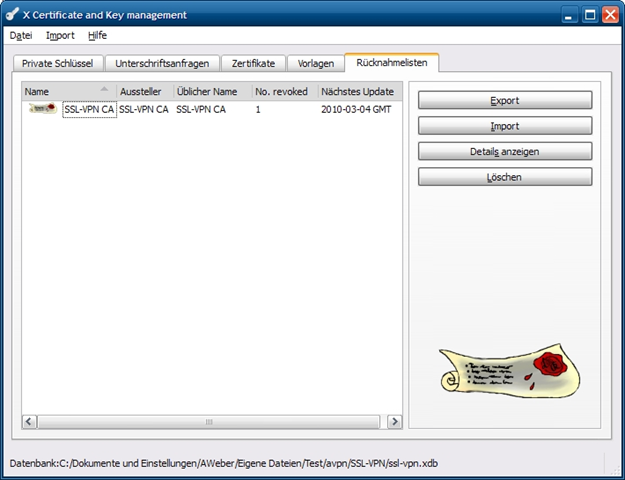Screen dimensions: 625x480
Task: Switch to the Private Schlüssel tab
Action: (57, 63)
